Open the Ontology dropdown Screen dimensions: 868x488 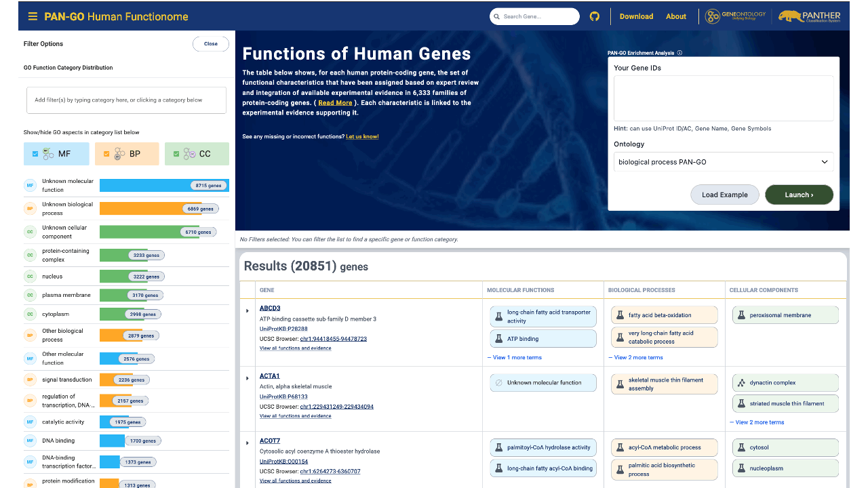(x=724, y=162)
